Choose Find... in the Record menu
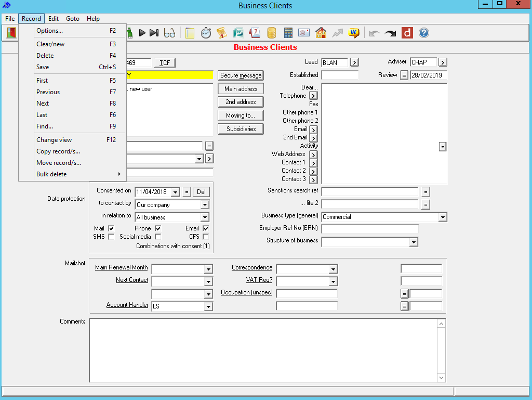Image resolution: width=532 pixels, height=400 pixels. tap(45, 126)
